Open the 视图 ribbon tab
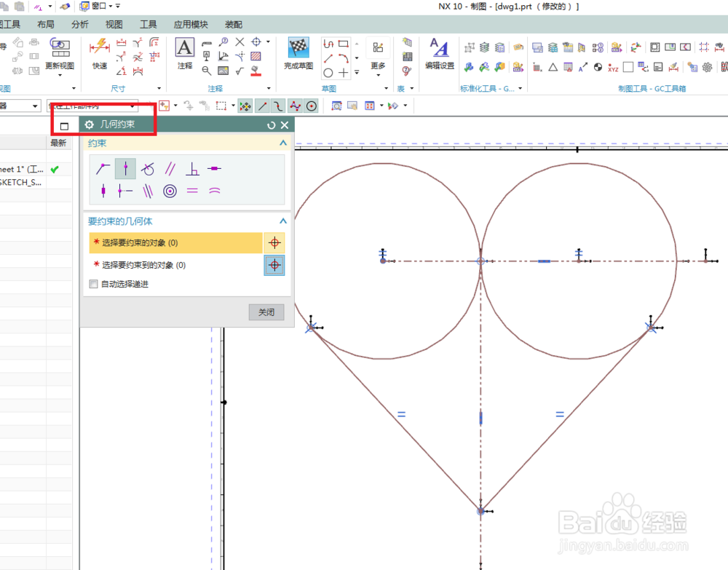The image size is (728, 570). pyautogui.click(x=114, y=25)
